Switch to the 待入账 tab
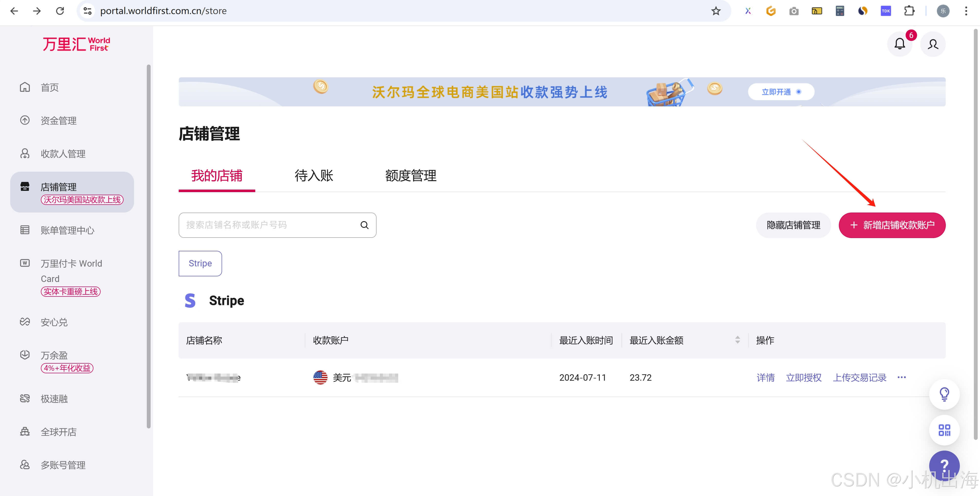Viewport: 980px width, 496px height. click(313, 176)
